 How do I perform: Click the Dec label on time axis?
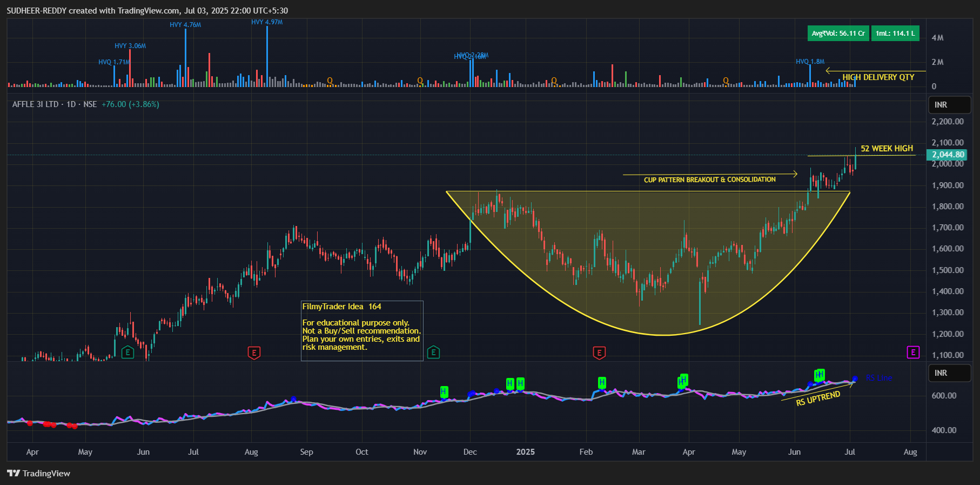(470, 452)
